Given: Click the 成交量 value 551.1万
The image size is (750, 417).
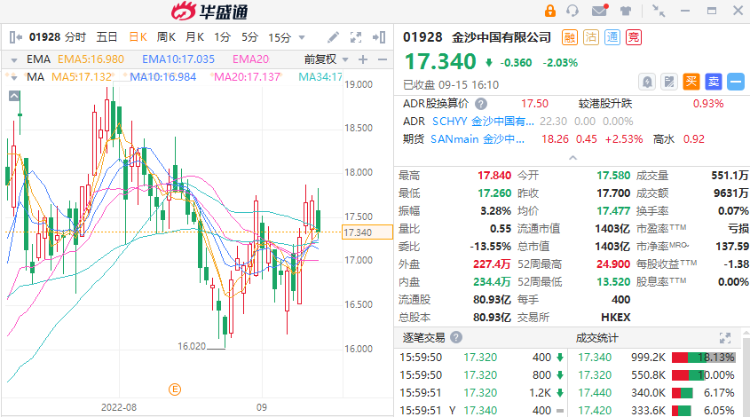Looking at the screenshot, I should [729, 176].
